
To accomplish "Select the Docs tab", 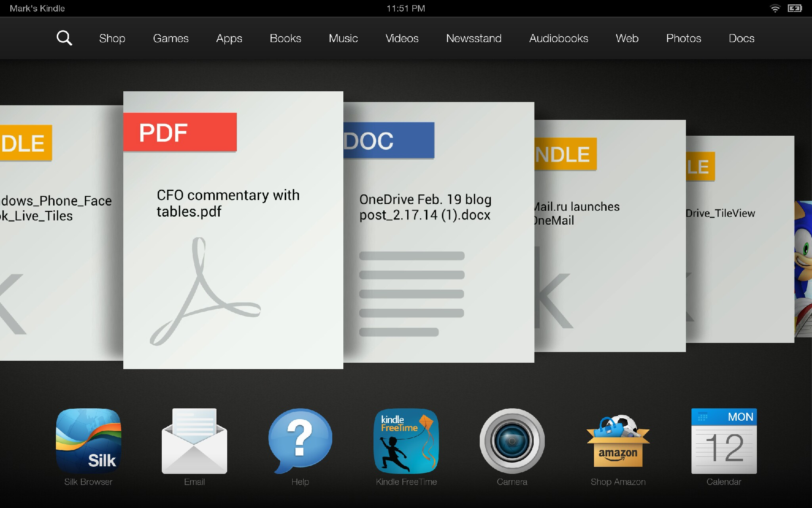I will tap(742, 37).
